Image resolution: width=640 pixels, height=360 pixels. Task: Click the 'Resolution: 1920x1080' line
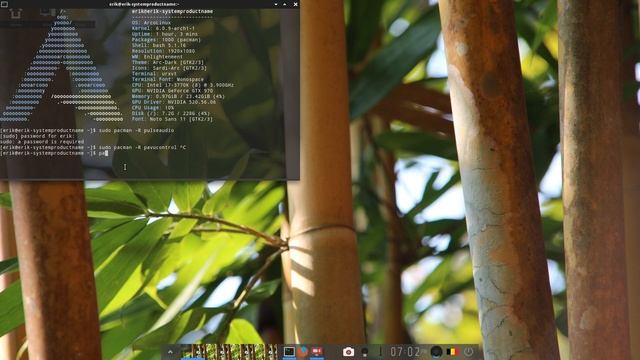(163, 51)
